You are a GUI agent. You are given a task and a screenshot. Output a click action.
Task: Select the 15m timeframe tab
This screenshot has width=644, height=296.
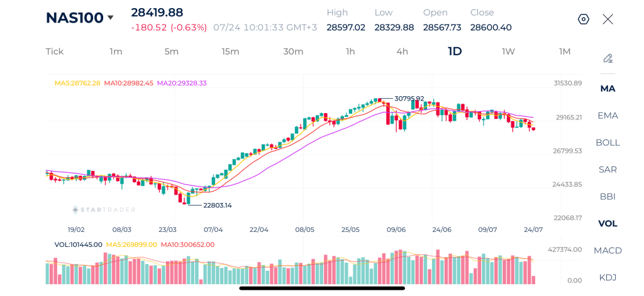pyautogui.click(x=230, y=52)
